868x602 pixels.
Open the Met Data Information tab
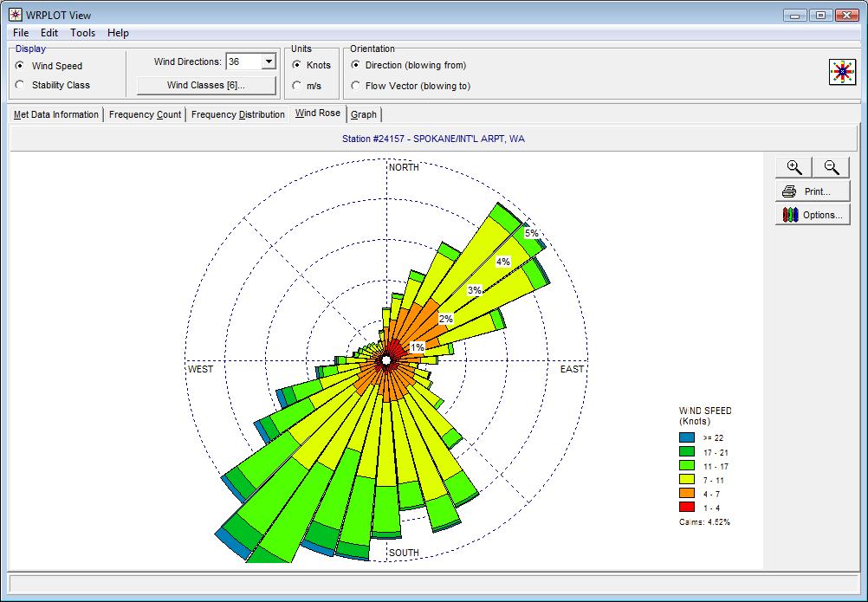pos(56,114)
